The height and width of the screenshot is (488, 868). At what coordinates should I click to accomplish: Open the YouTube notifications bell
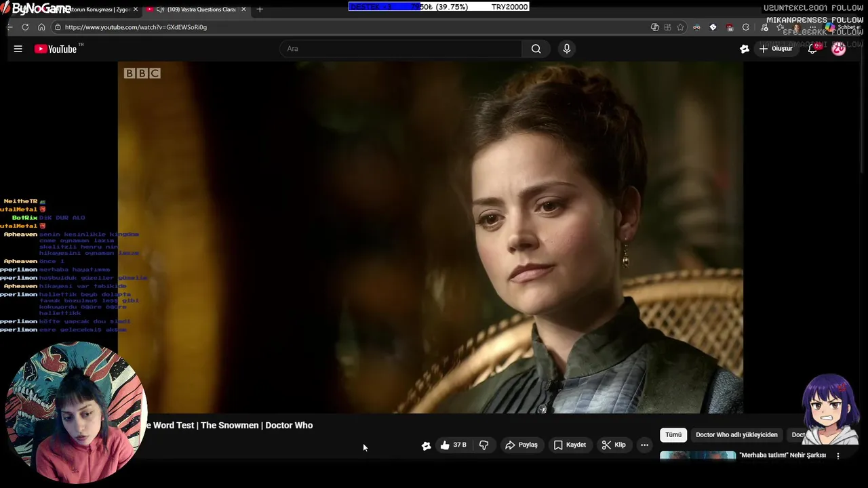pyautogui.click(x=813, y=49)
